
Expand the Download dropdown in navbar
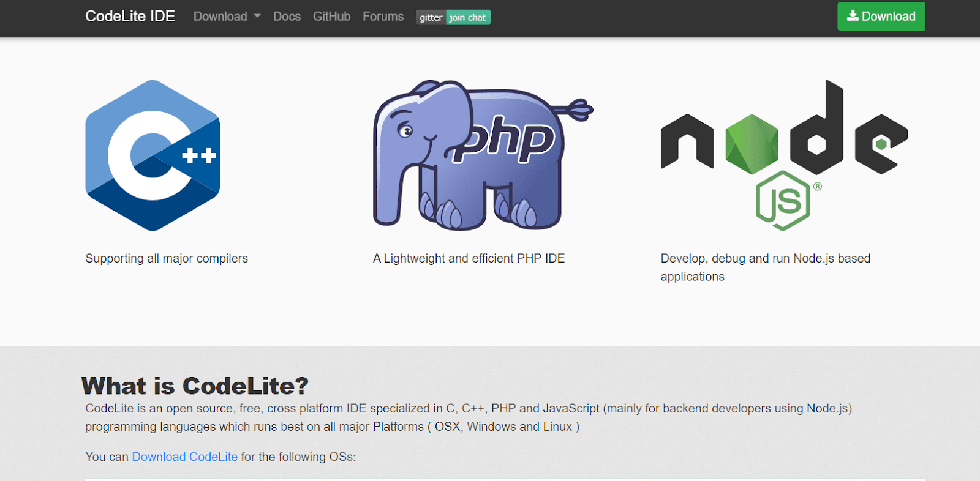(x=227, y=17)
